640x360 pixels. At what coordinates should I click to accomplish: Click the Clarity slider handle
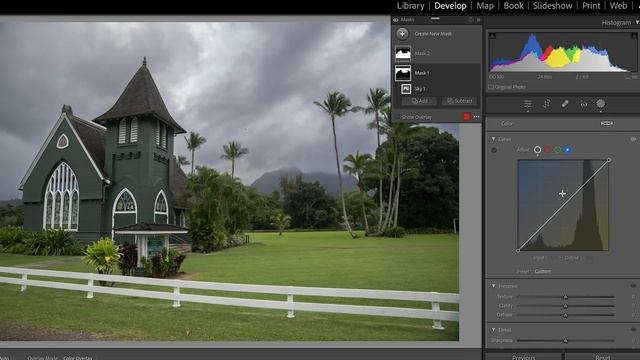tap(565, 306)
